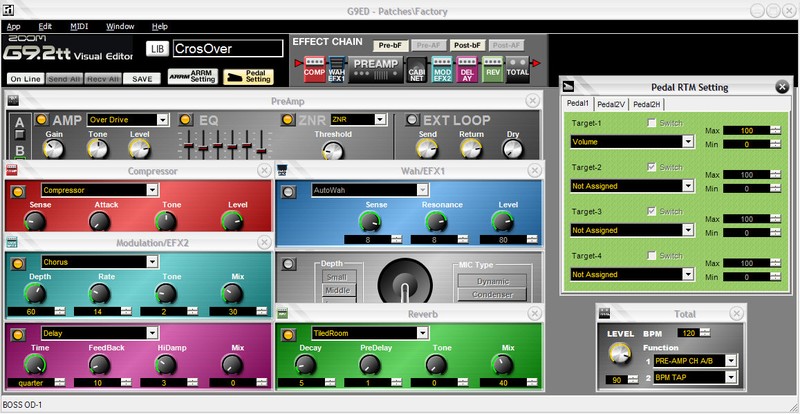Click the BPM 120 value field
The height and width of the screenshot is (414, 800).
[688, 333]
